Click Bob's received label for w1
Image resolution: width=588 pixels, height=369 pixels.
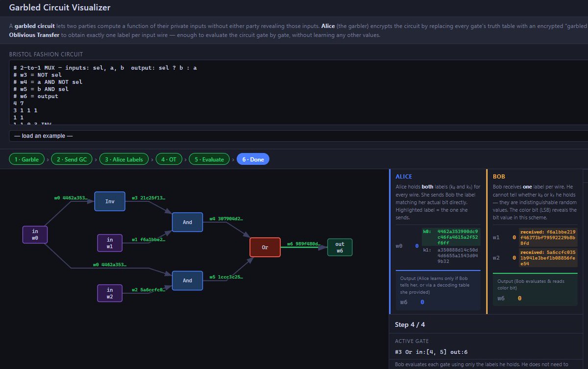pos(548,237)
